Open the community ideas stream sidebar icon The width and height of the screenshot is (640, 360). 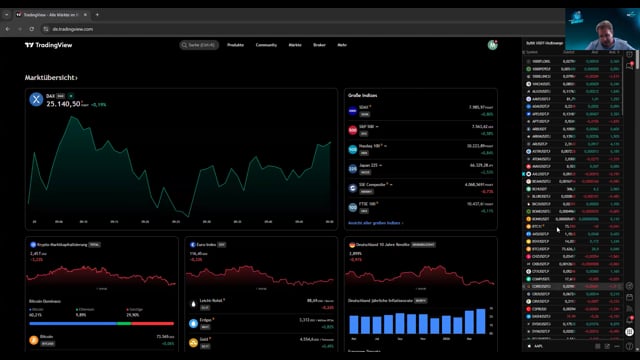tap(630, 309)
